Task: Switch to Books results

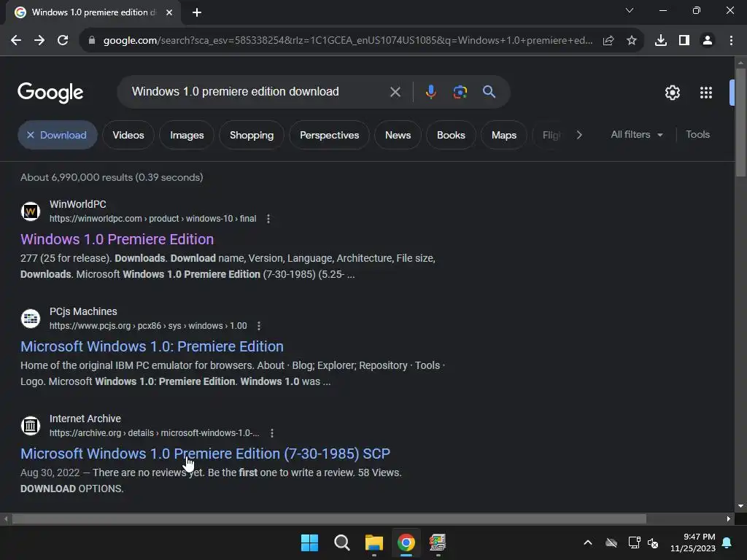Action: coord(451,135)
